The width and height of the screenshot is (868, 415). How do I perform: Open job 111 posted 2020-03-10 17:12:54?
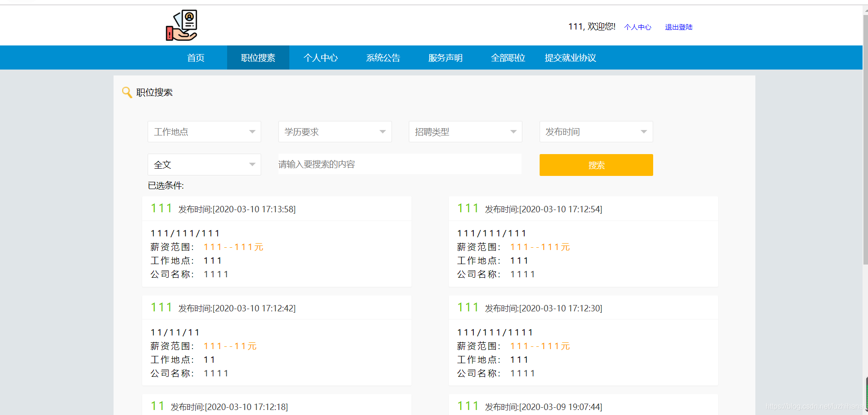click(x=468, y=208)
